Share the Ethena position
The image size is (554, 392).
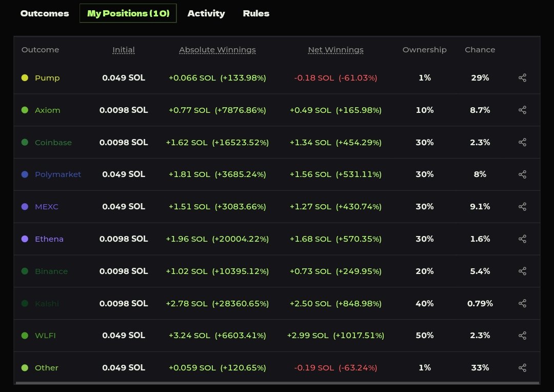click(x=522, y=239)
